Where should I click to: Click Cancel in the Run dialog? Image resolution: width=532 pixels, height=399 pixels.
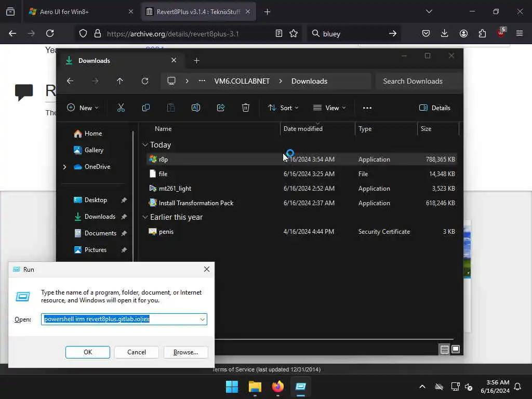click(x=137, y=352)
